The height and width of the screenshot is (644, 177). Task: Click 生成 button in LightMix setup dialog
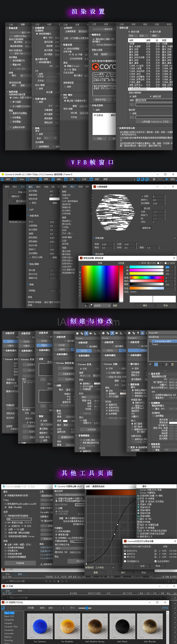pos(142,566)
